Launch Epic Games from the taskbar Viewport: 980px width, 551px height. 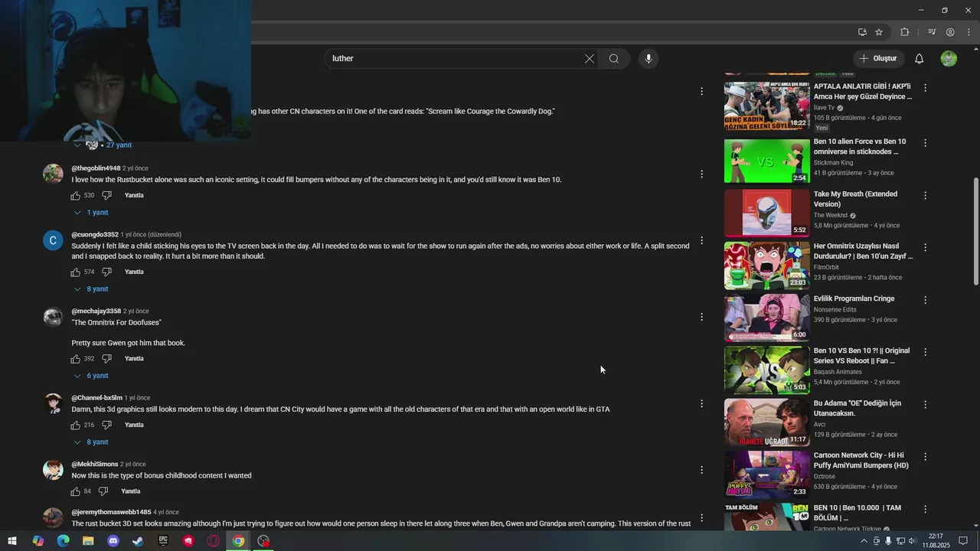pos(163,541)
